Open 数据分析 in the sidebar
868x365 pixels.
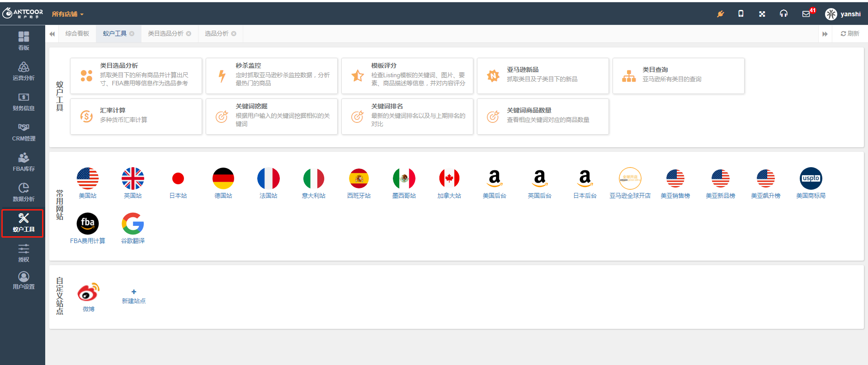click(x=24, y=192)
